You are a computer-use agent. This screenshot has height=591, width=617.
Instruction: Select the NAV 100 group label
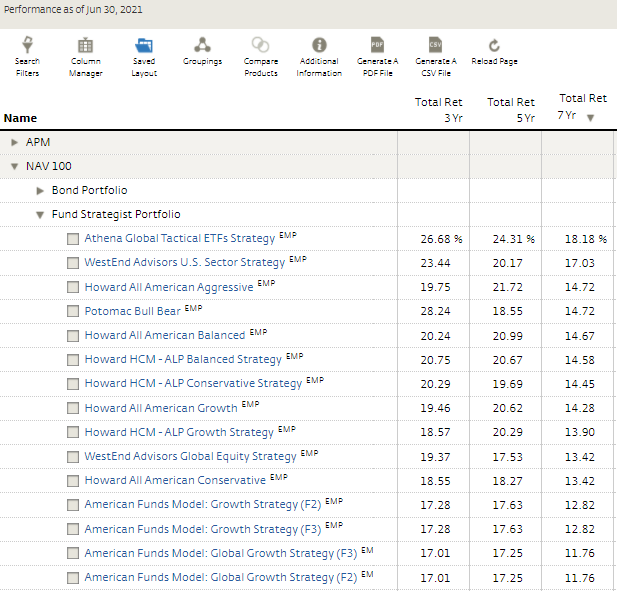49,166
